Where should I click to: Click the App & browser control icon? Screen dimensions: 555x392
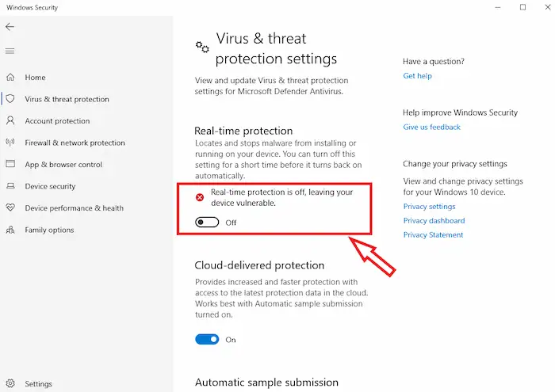point(10,165)
